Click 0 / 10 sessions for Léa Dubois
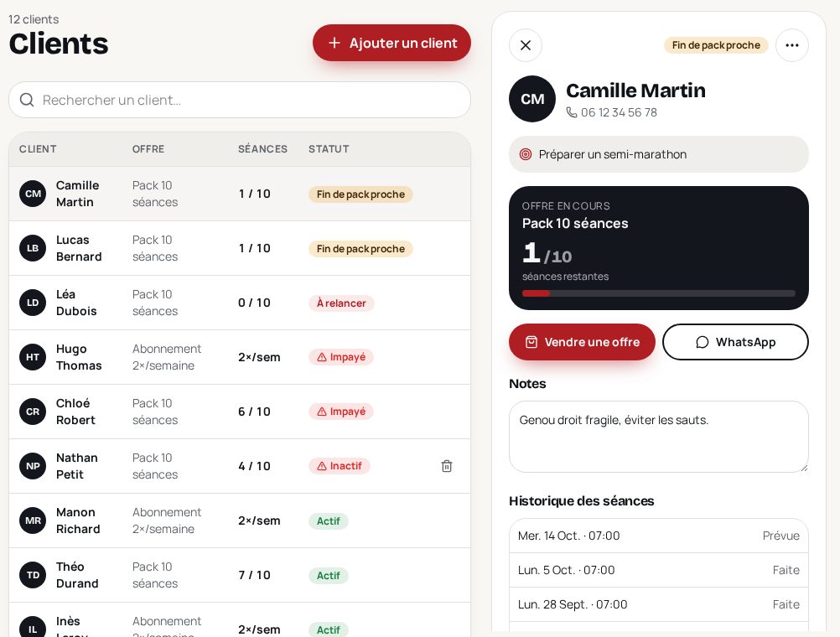 coord(254,303)
